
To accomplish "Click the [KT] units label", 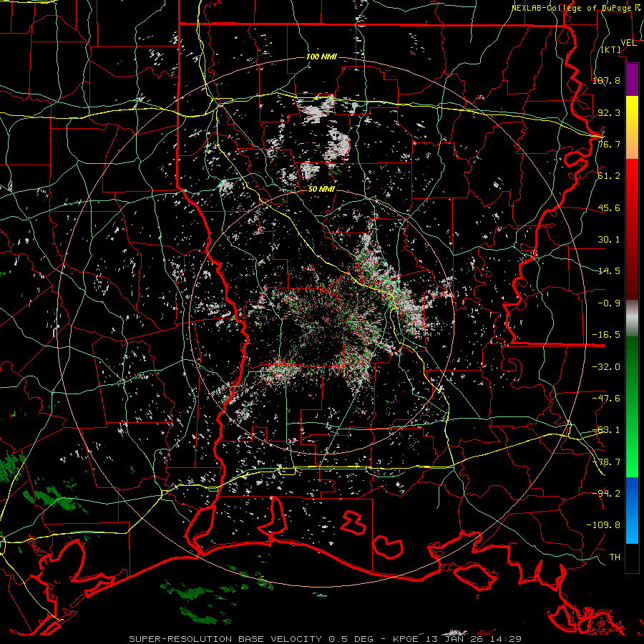I will (611, 49).
